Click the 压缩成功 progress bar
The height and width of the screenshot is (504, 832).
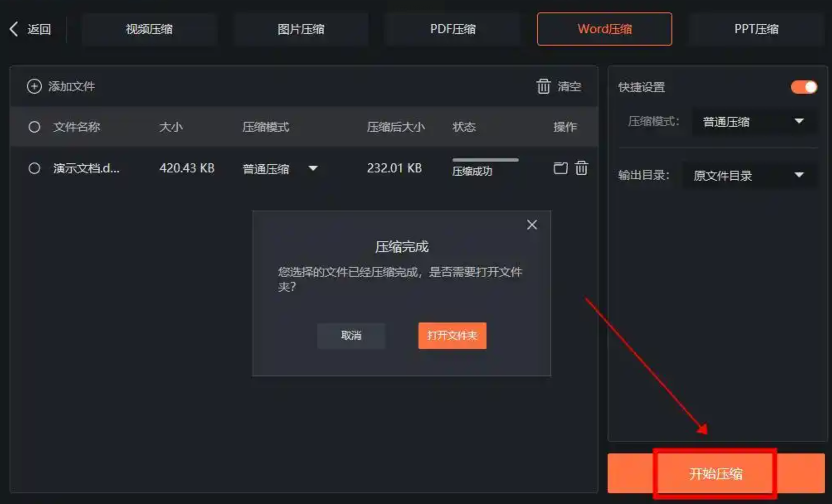pos(485,160)
